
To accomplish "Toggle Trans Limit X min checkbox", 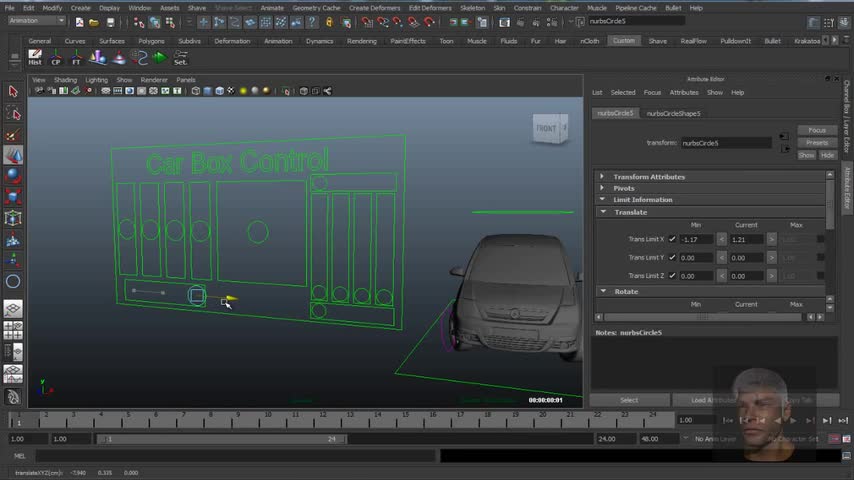I will pos(672,239).
